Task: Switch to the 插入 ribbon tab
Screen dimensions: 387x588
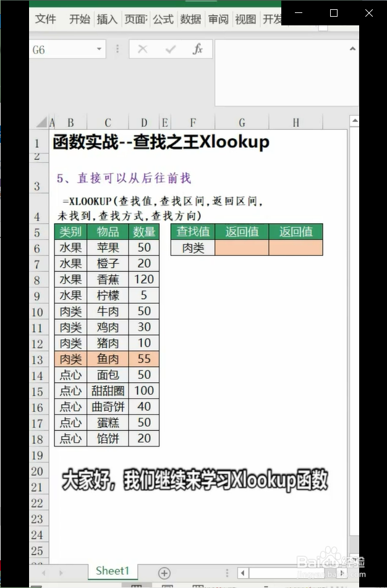Action: (107, 19)
